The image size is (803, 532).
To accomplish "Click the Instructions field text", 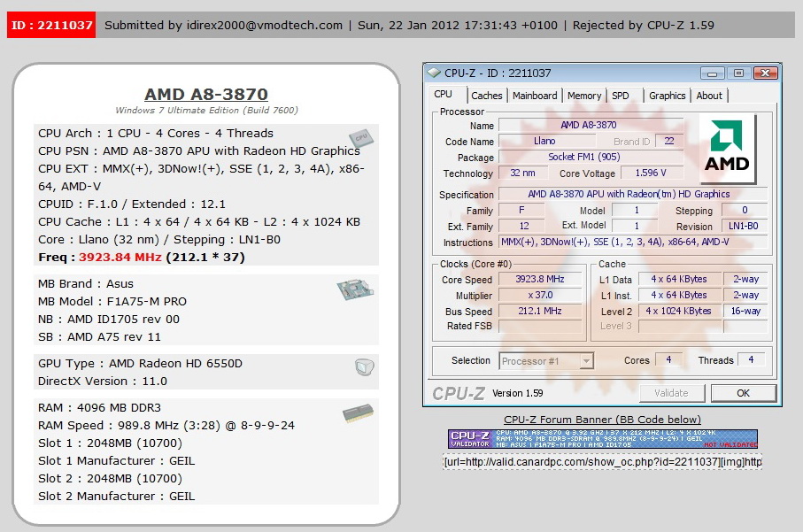I will click(x=633, y=242).
